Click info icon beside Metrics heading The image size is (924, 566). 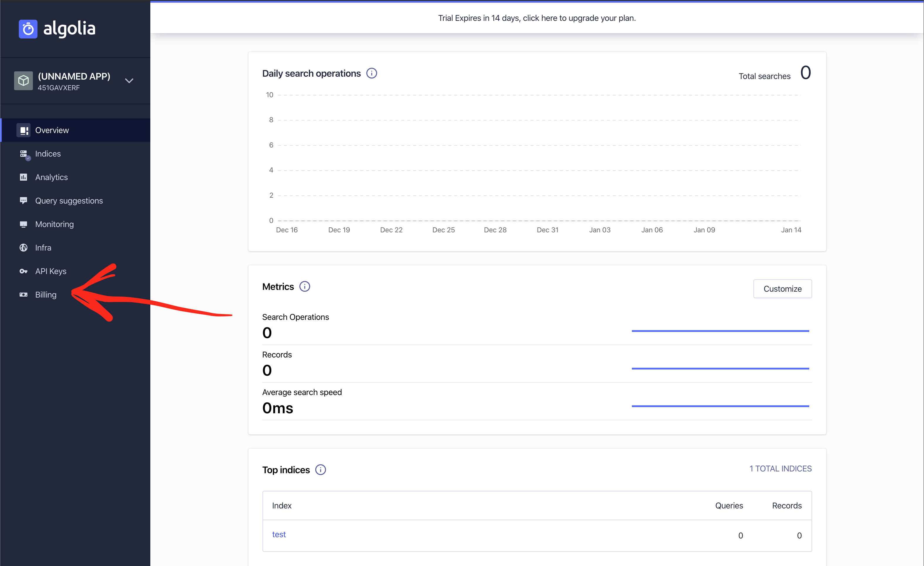tap(304, 287)
